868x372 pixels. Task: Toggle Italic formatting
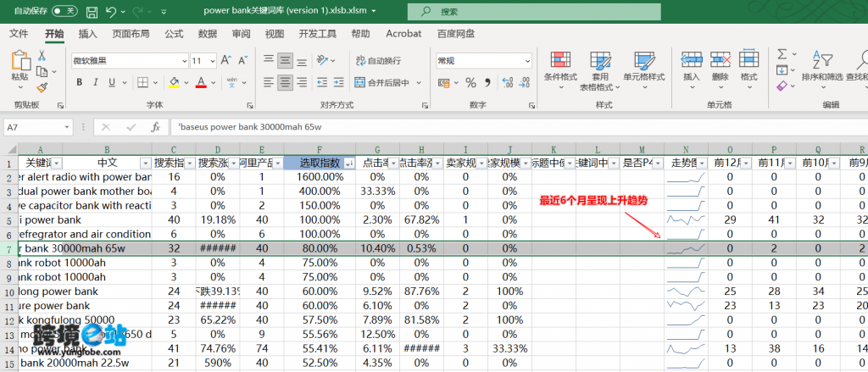tap(95, 82)
